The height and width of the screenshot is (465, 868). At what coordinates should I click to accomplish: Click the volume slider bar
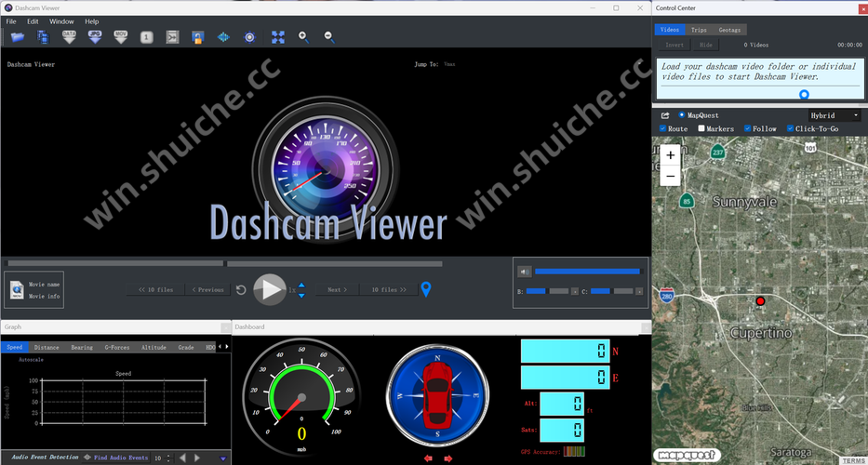tap(587, 272)
